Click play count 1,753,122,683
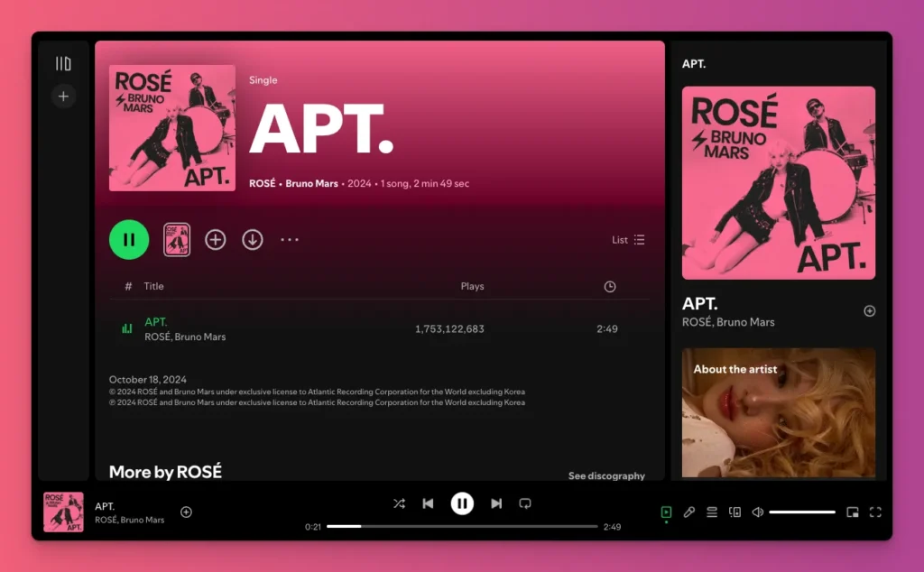 pos(449,328)
